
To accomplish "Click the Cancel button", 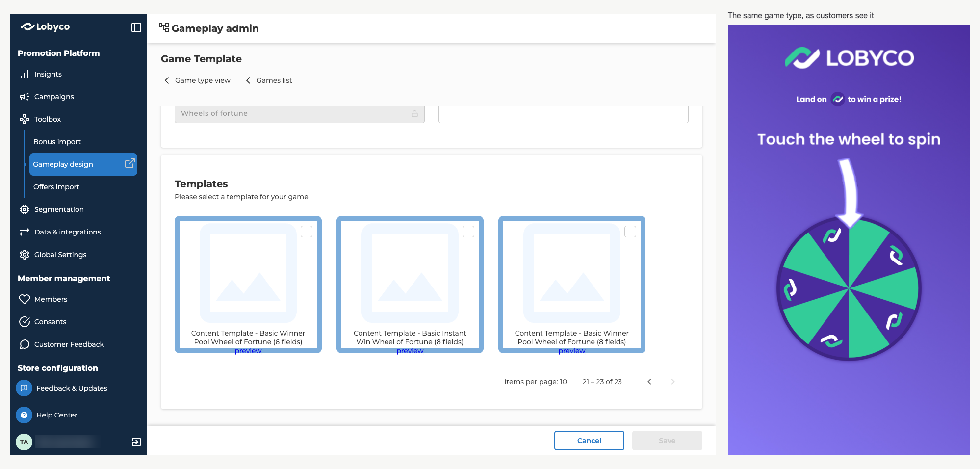I will (589, 441).
